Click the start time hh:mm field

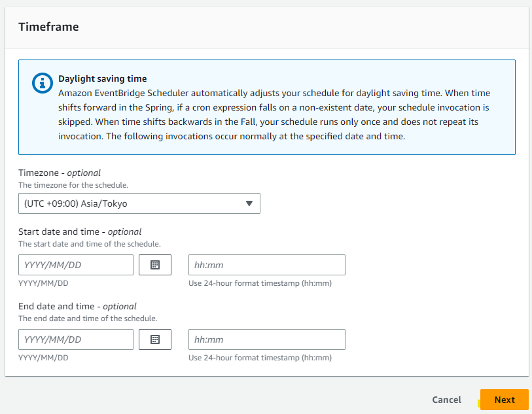266,265
